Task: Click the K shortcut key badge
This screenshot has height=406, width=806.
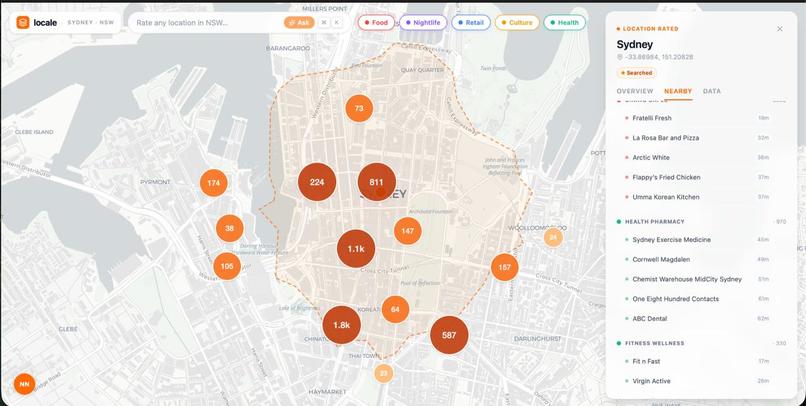Action: 337,23
